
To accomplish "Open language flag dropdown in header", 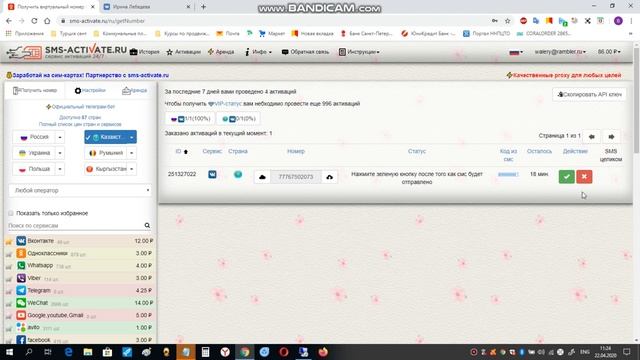I will pos(516,52).
